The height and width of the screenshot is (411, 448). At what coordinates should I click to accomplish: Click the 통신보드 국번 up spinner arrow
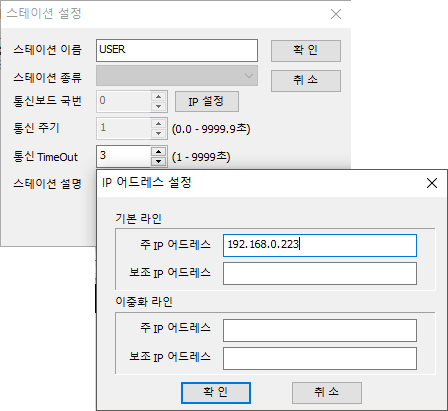tap(158, 97)
